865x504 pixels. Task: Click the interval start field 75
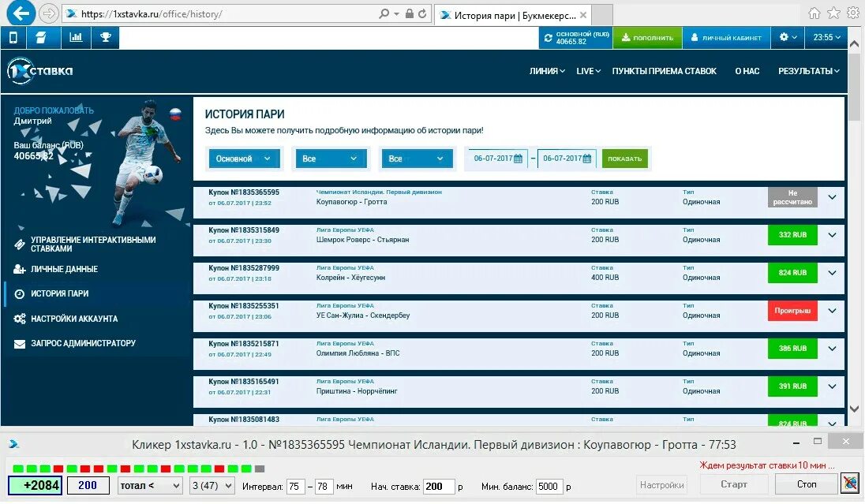coord(296,487)
